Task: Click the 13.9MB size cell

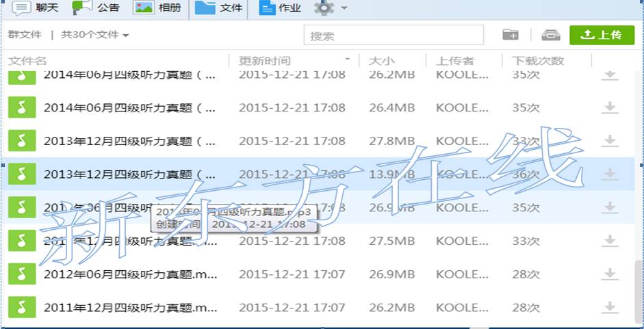Action: [x=392, y=174]
